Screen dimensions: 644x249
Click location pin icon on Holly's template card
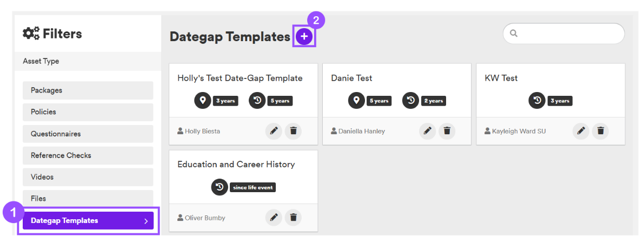pyautogui.click(x=202, y=101)
